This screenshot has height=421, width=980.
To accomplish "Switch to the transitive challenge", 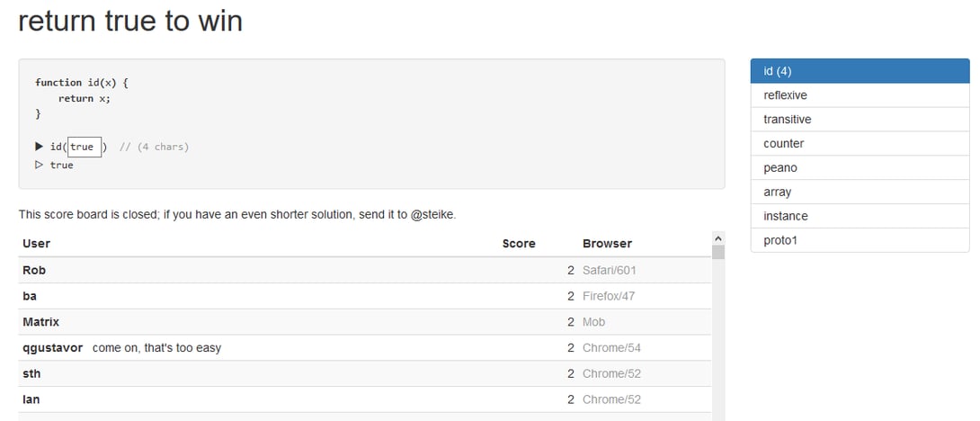I will (860, 120).
